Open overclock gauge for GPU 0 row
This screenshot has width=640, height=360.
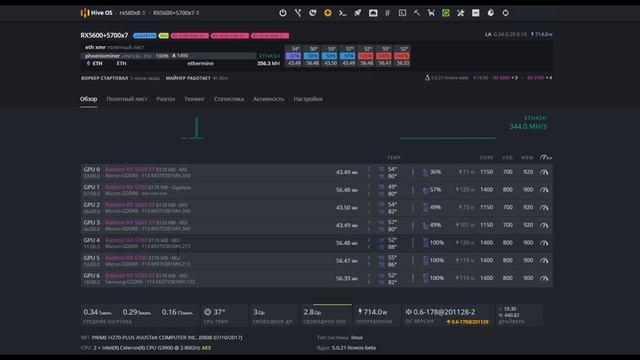544,172
